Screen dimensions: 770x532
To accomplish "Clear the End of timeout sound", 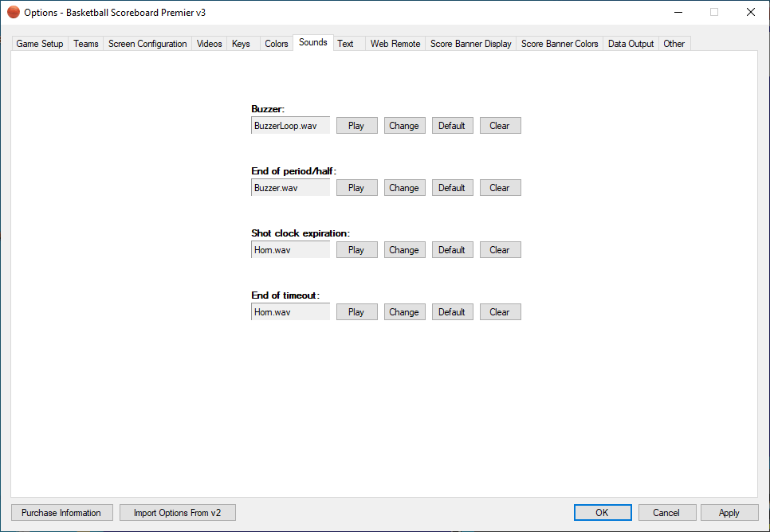I will click(500, 312).
